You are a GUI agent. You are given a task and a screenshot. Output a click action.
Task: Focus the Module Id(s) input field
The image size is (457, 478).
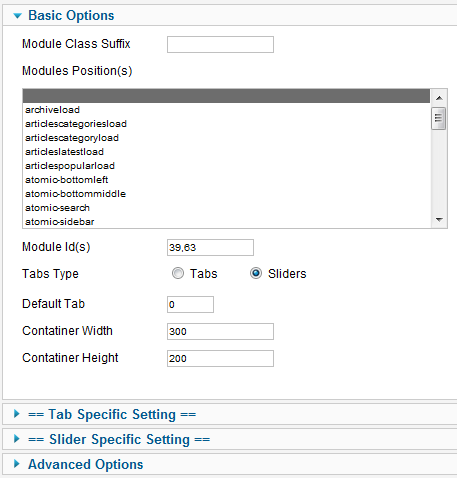pos(210,247)
